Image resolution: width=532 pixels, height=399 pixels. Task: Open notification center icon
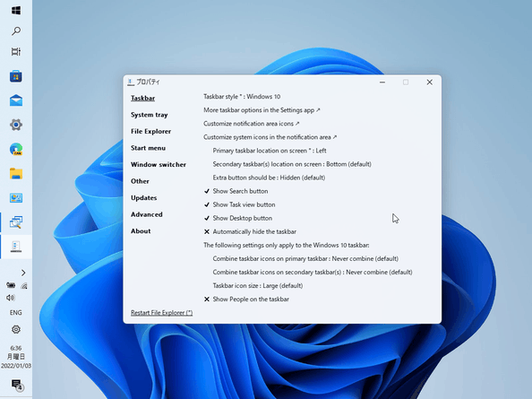point(16,385)
